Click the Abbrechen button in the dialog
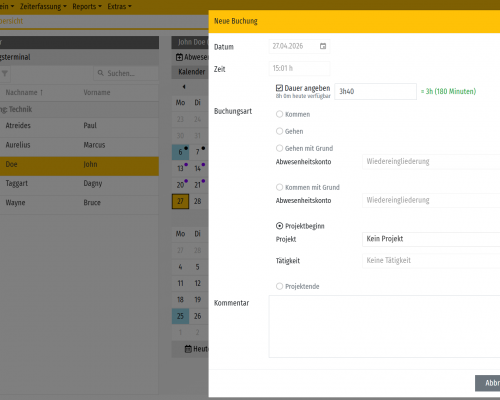 pyautogui.click(x=488, y=383)
